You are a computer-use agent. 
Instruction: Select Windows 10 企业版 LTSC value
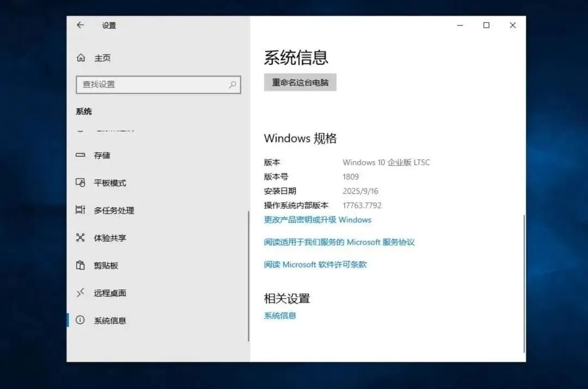coord(386,162)
